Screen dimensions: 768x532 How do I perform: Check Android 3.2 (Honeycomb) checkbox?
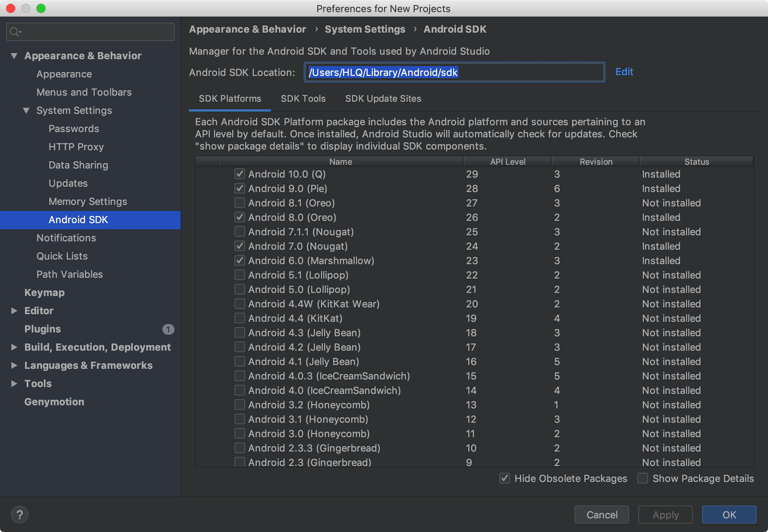[x=240, y=405]
